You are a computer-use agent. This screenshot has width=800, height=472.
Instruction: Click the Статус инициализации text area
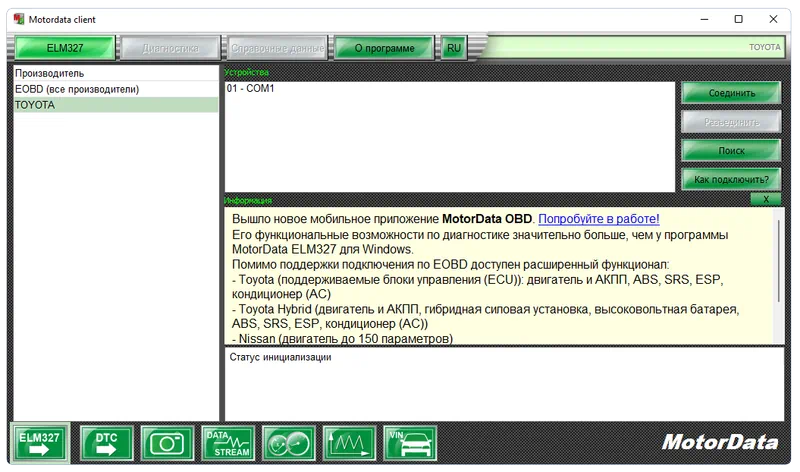click(x=504, y=384)
